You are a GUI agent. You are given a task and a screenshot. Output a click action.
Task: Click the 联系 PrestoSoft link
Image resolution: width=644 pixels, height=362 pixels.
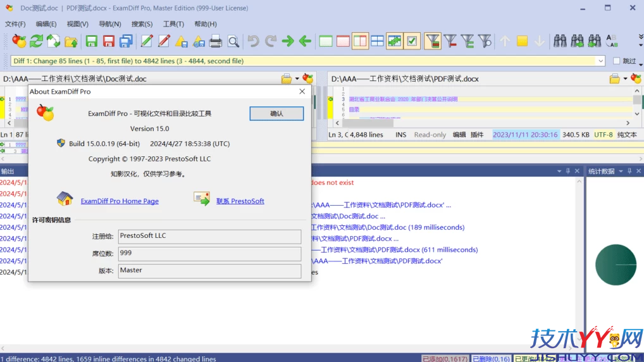(x=240, y=201)
